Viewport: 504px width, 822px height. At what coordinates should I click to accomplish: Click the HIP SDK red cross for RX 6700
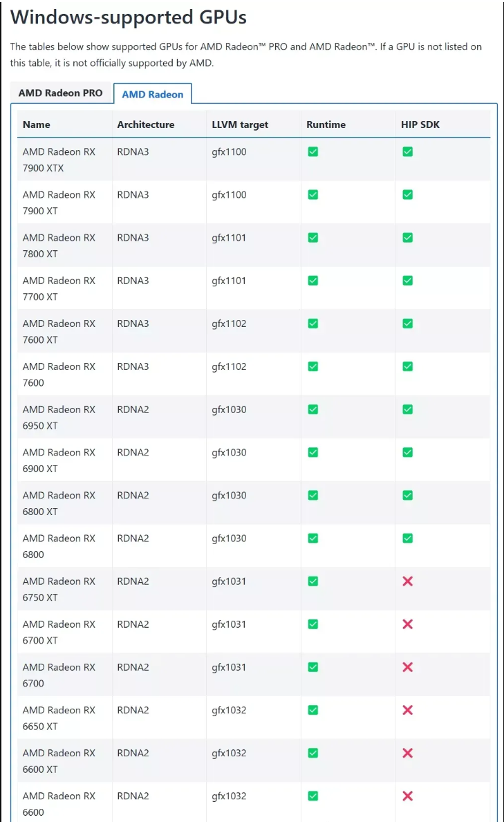tap(407, 667)
